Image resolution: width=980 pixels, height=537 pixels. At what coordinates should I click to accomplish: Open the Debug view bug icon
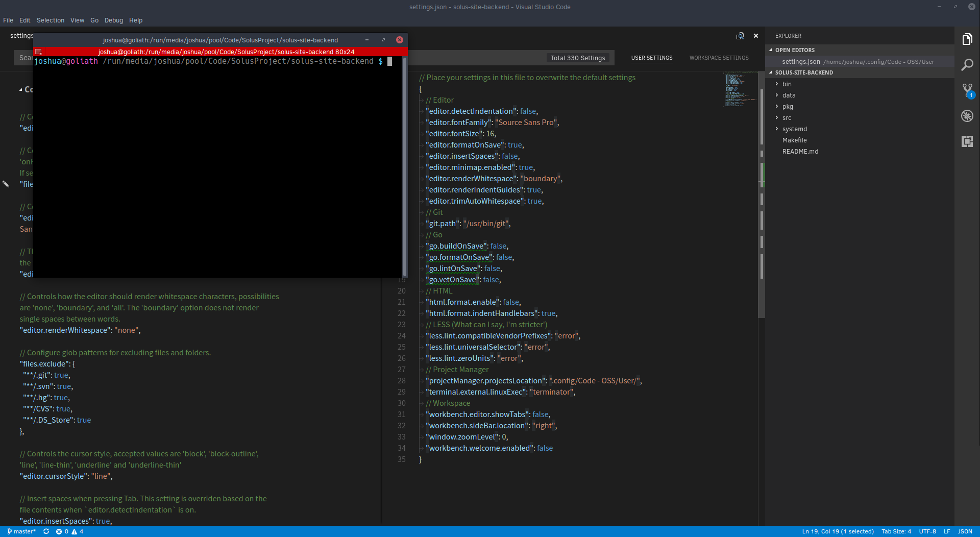tap(967, 116)
